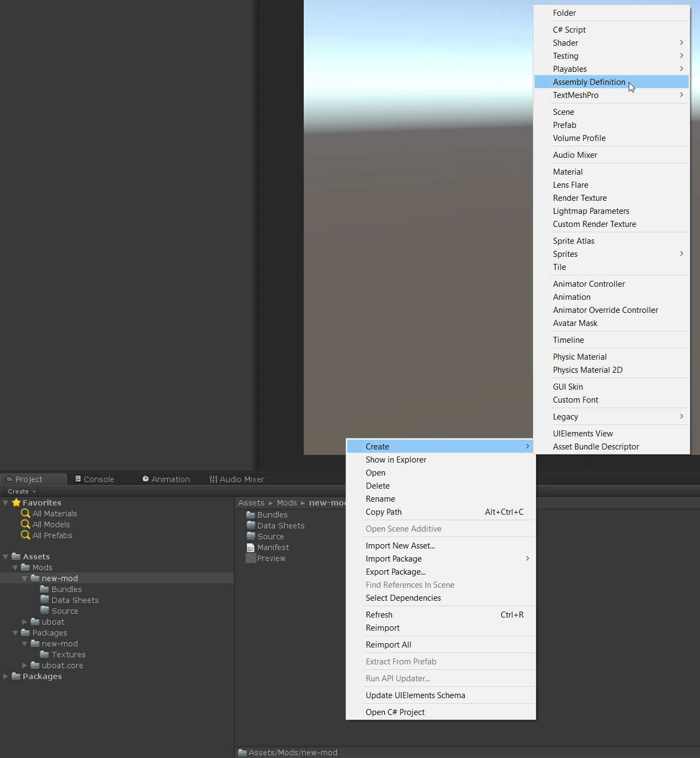Choose GUI Skin in the Create submenu
700x758 pixels.
pos(611,387)
